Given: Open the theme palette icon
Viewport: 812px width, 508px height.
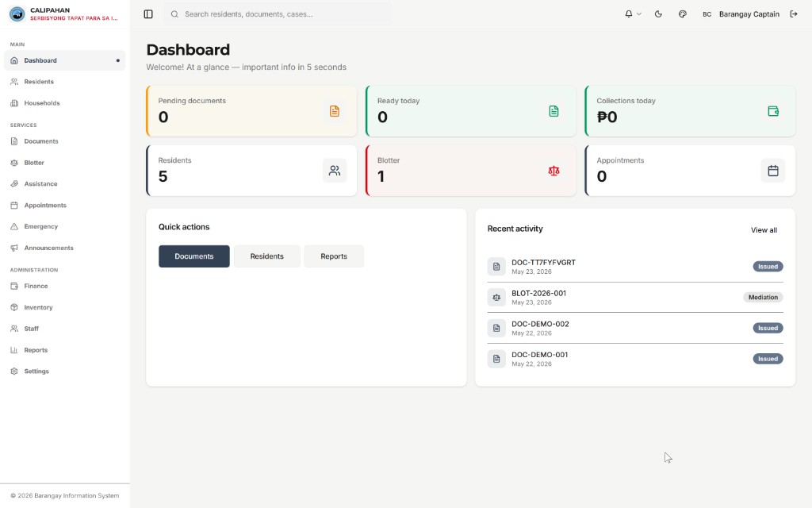Looking at the screenshot, I should [683, 14].
